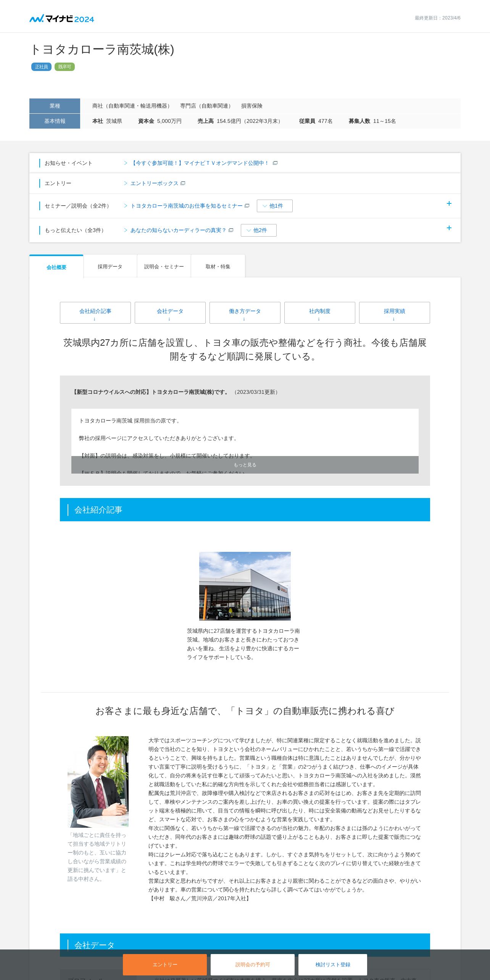Expand the もっと伝えたい row plus icon

click(x=449, y=228)
